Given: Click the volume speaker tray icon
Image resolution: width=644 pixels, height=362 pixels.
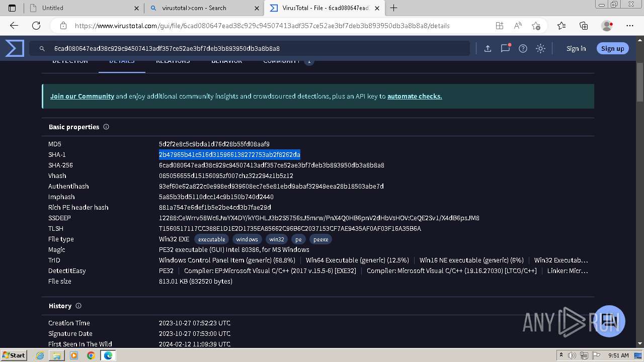Looking at the screenshot, I should coord(572,355).
